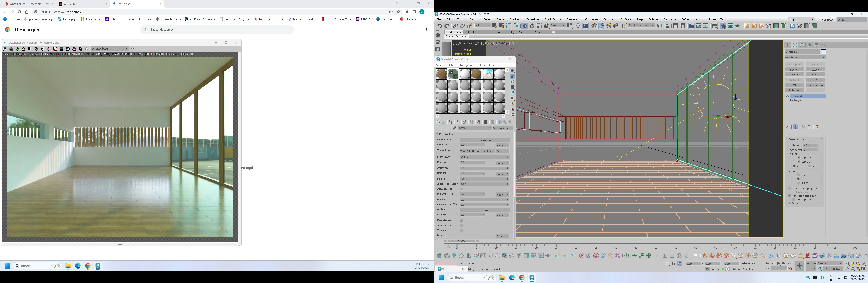Open the Utilities wrench tab in command panel
Viewport: 868px width, 283px height.
point(823,45)
